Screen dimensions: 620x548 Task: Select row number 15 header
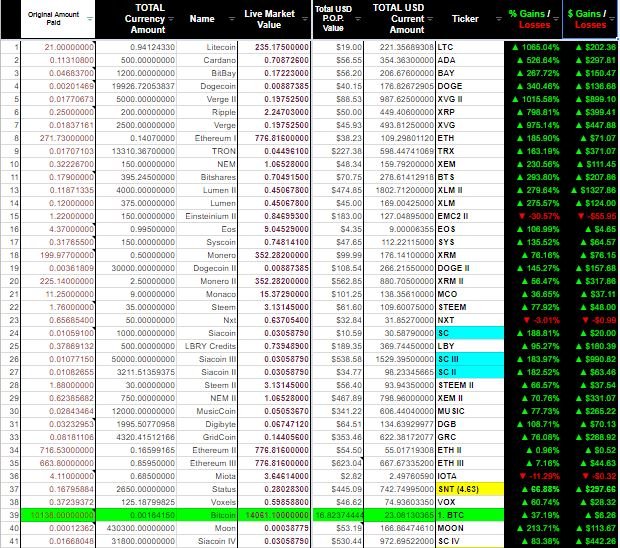tap(10, 216)
